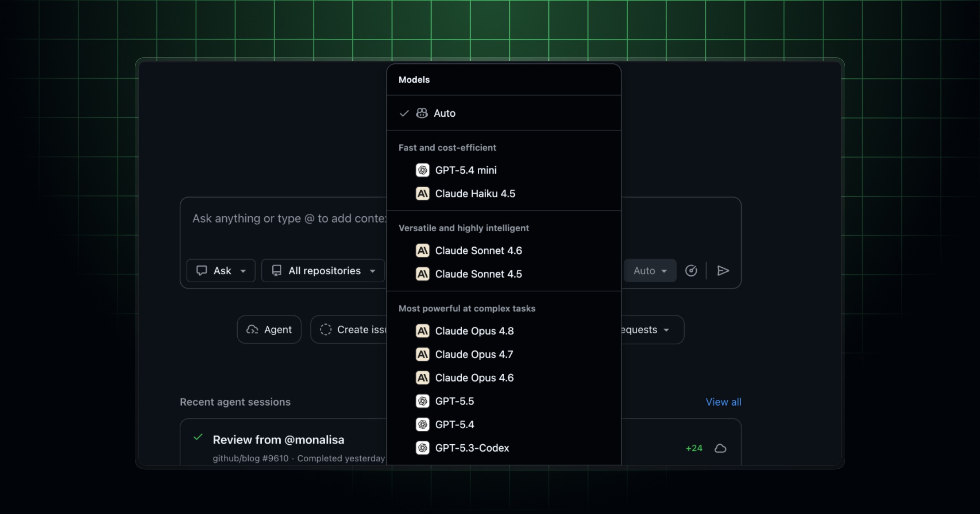Send the prompt with the arrow icon
Viewport: 980px width, 514px height.
pos(723,270)
